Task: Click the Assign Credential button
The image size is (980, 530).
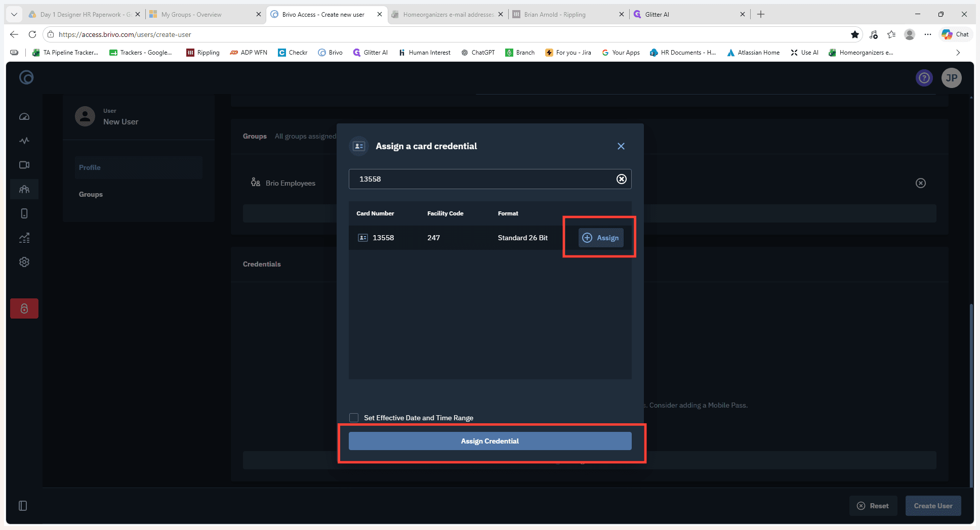Action: pyautogui.click(x=490, y=441)
